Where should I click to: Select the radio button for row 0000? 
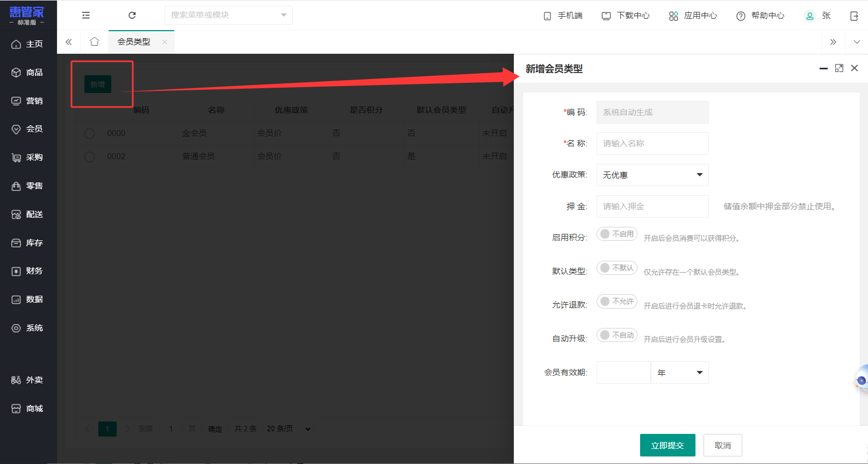90,133
